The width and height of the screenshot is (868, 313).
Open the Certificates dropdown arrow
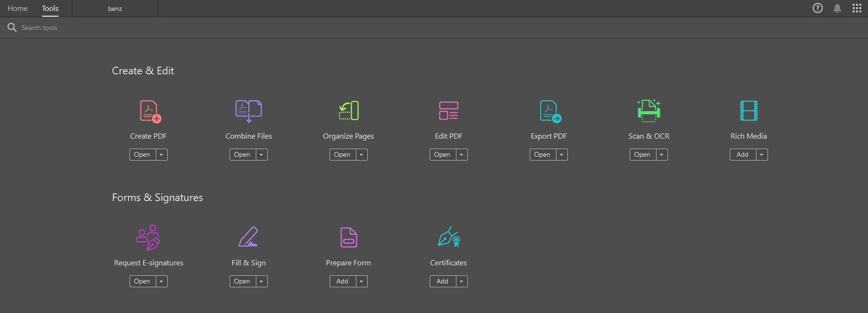coord(462,281)
